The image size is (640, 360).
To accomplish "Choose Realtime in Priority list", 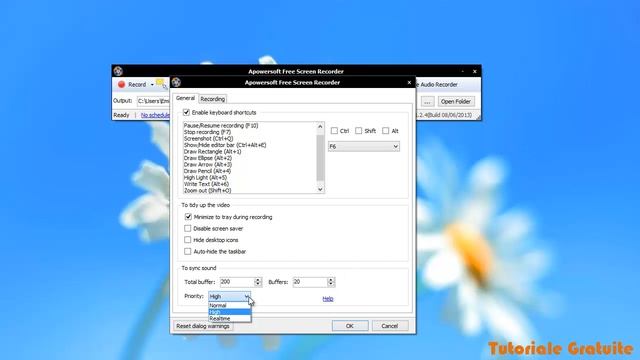I will click(229, 318).
